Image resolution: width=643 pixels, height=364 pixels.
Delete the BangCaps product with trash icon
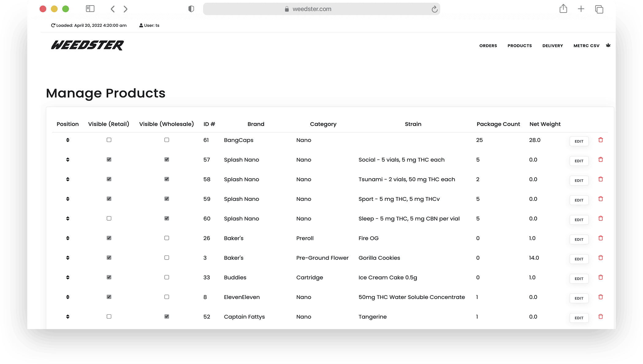coord(600,140)
